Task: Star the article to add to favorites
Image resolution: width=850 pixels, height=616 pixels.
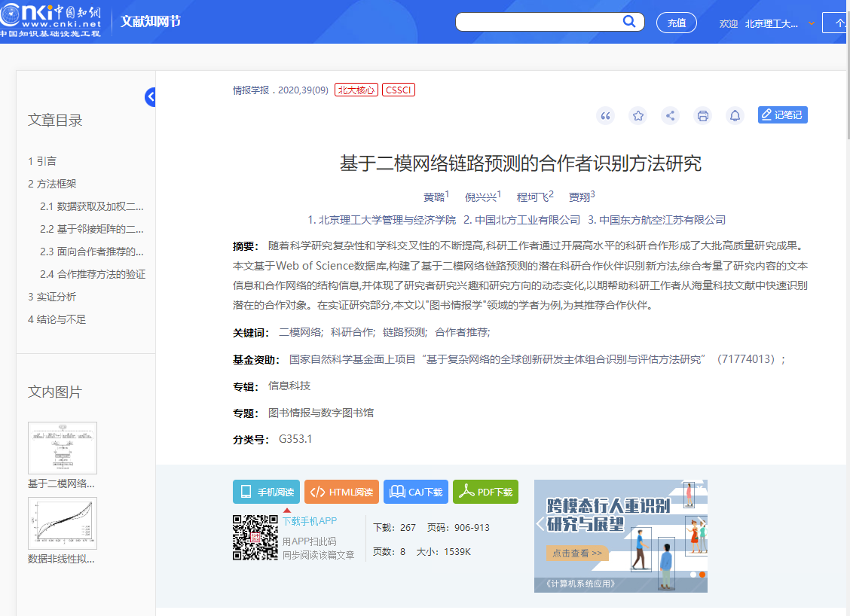Action: (637, 115)
